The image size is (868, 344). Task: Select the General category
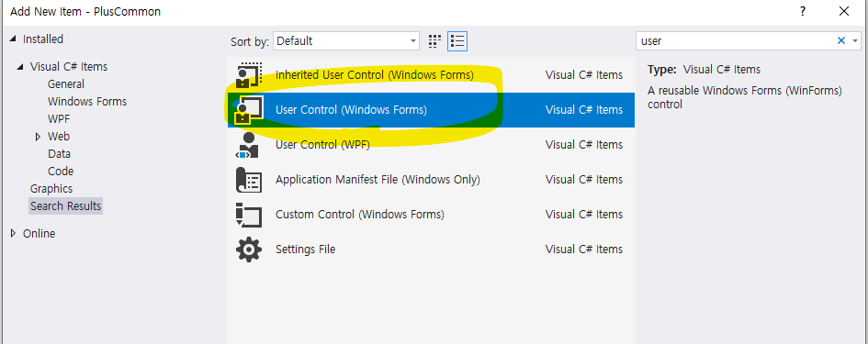point(66,84)
